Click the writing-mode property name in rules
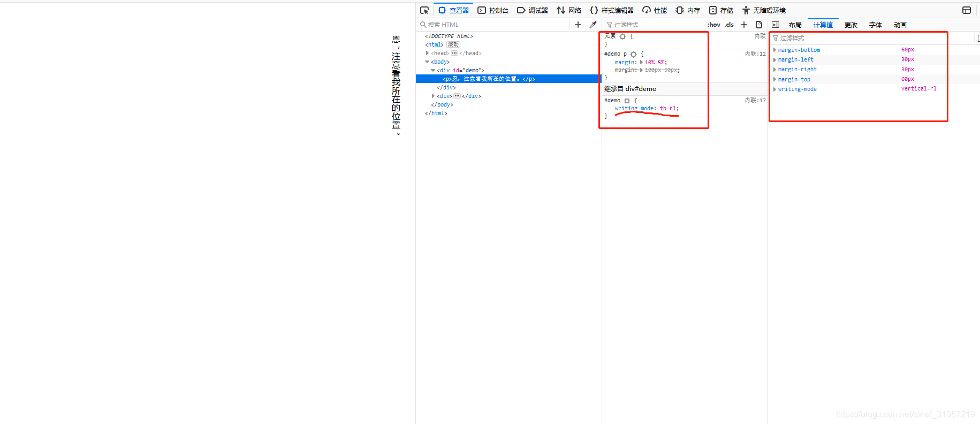Viewport: 980px width, 424px height. point(634,108)
